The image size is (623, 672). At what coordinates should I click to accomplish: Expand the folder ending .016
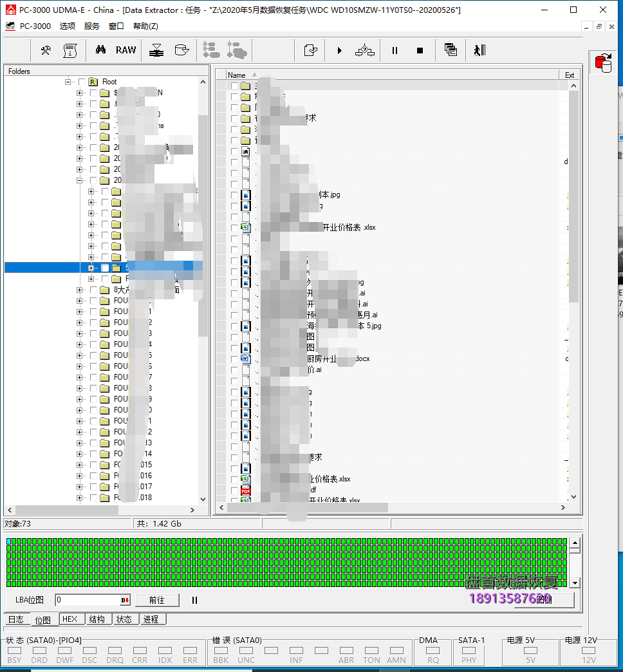pos(79,476)
